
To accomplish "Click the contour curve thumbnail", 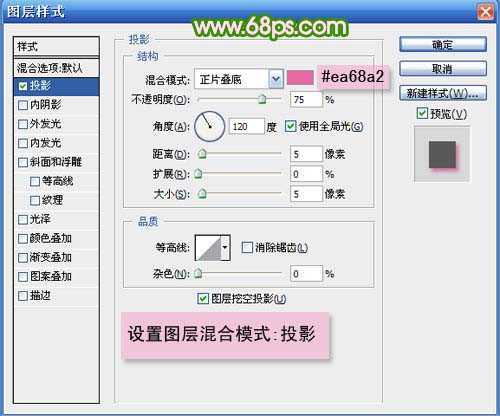I will [208, 247].
